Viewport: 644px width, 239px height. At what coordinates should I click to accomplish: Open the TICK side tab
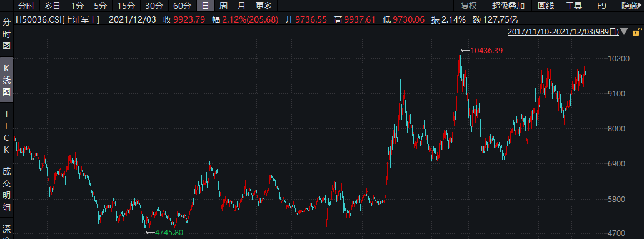point(6,131)
